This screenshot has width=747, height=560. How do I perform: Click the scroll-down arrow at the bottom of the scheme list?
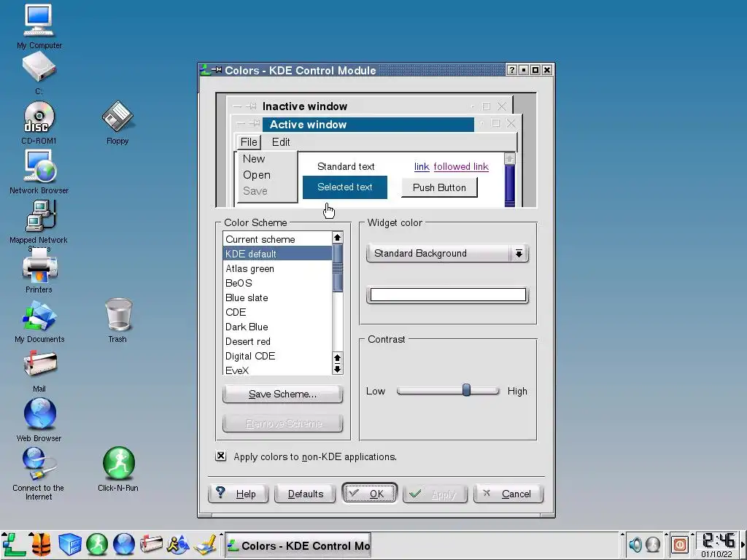point(337,369)
